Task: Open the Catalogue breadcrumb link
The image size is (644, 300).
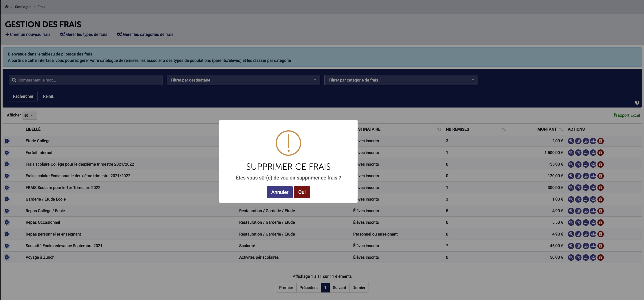Action: tap(23, 7)
